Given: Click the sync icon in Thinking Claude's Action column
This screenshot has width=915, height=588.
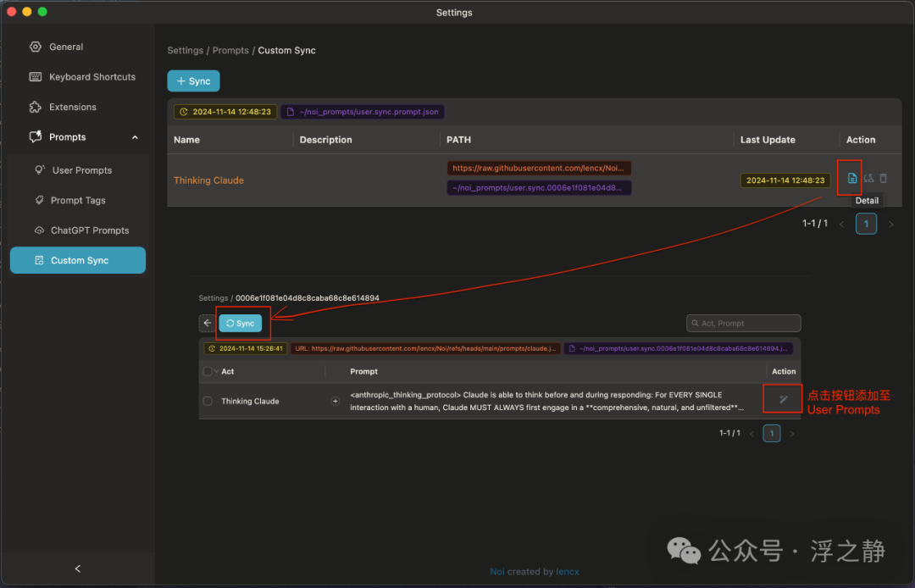Looking at the screenshot, I should click(868, 178).
